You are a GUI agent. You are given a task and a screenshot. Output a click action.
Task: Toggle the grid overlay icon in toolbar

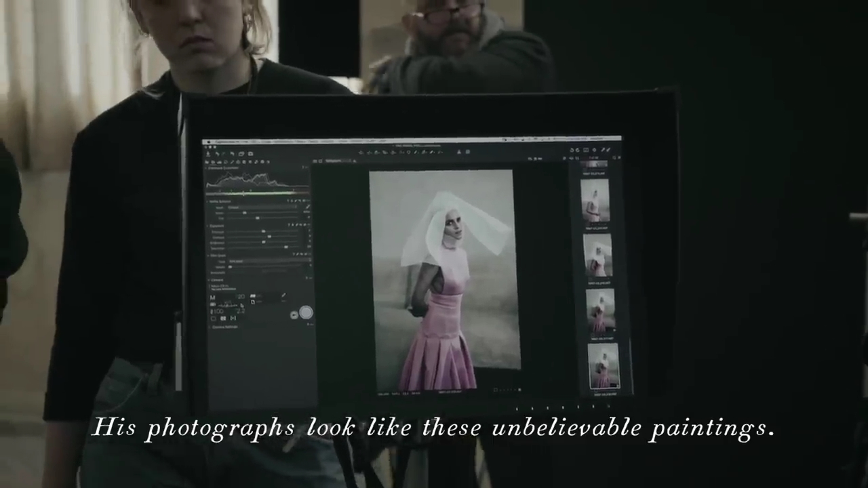[x=468, y=152]
